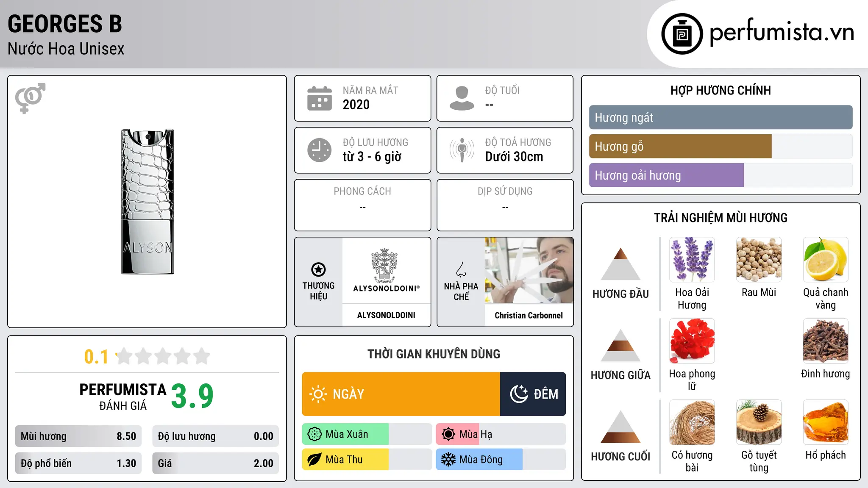
Task: Click the Christian Carbonnel name link
Action: 529,315
